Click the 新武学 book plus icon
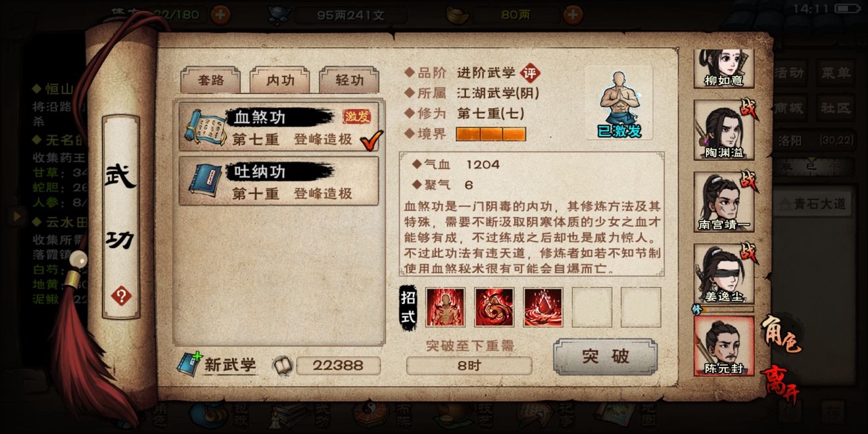 (x=189, y=364)
